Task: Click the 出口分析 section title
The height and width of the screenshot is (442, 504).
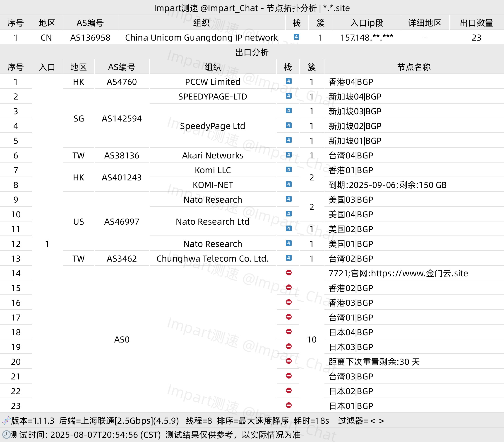Action: click(252, 52)
